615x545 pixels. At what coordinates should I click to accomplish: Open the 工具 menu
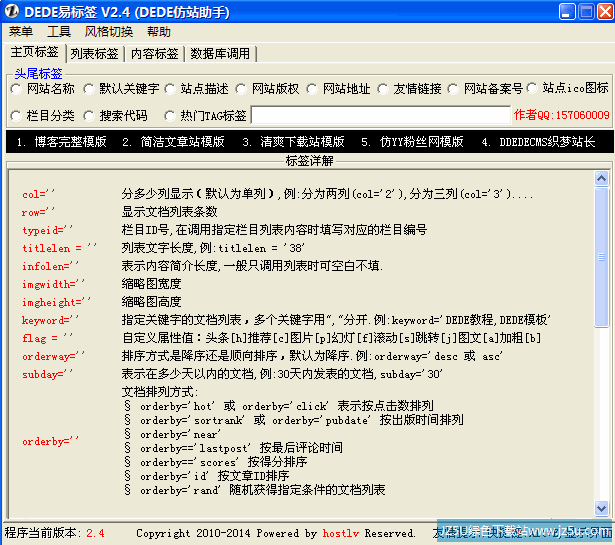tap(59, 31)
